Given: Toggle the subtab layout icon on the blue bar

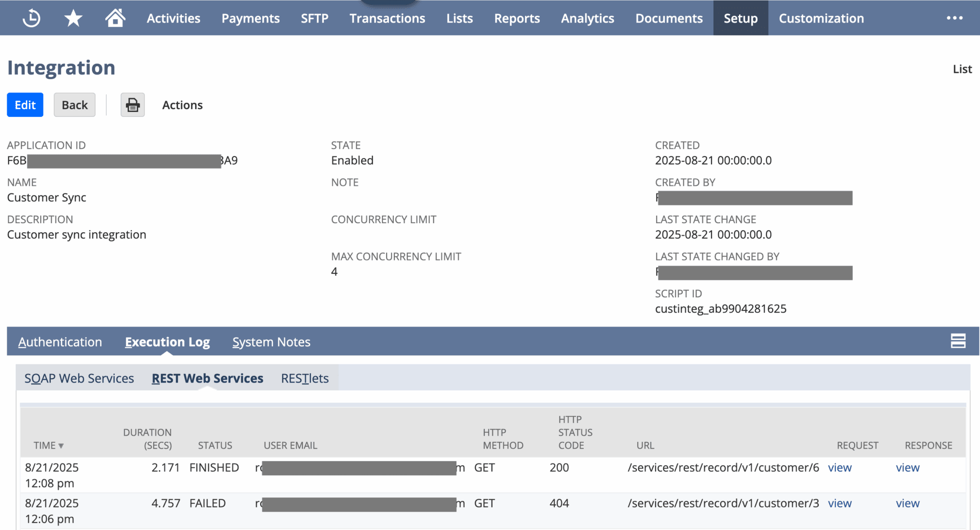Looking at the screenshot, I should point(958,341).
